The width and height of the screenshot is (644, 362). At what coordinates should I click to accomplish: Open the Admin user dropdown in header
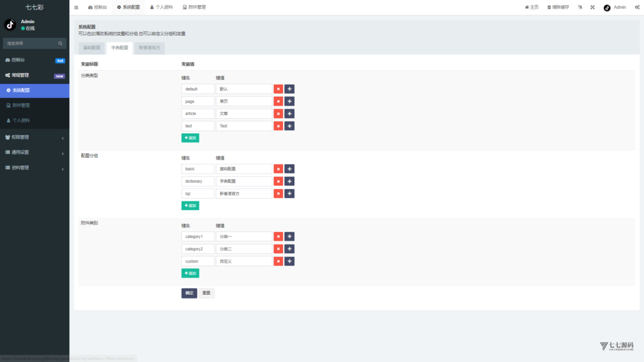click(614, 8)
